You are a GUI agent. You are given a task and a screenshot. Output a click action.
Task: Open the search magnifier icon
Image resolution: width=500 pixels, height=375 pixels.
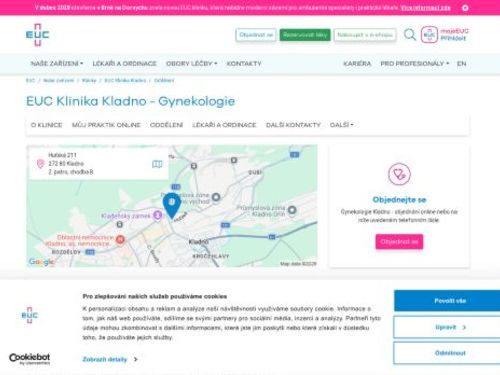click(x=410, y=35)
